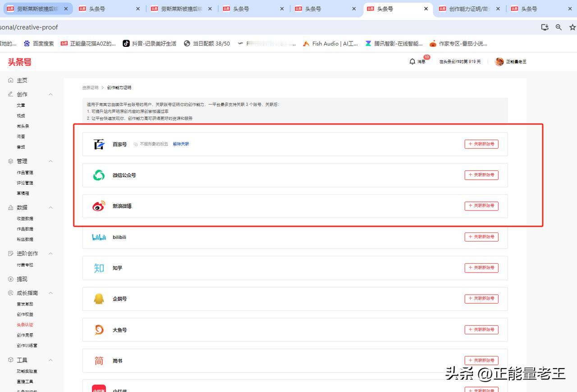
Task: Collapse the 工具 sidebar section
Action: [x=50, y=360]
